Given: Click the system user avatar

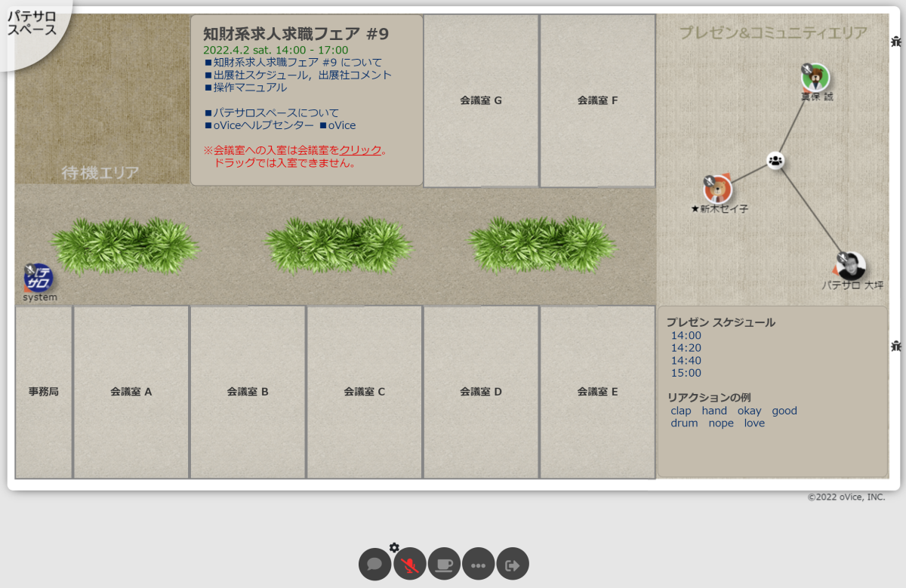Looking at the screenshot, I should coord(39,277).
